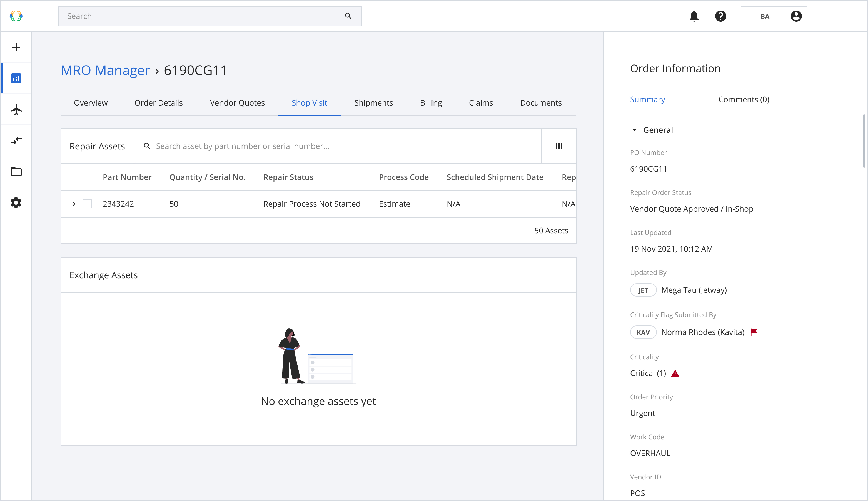Click the app logo in top-left corner

(x=16, y=16)
